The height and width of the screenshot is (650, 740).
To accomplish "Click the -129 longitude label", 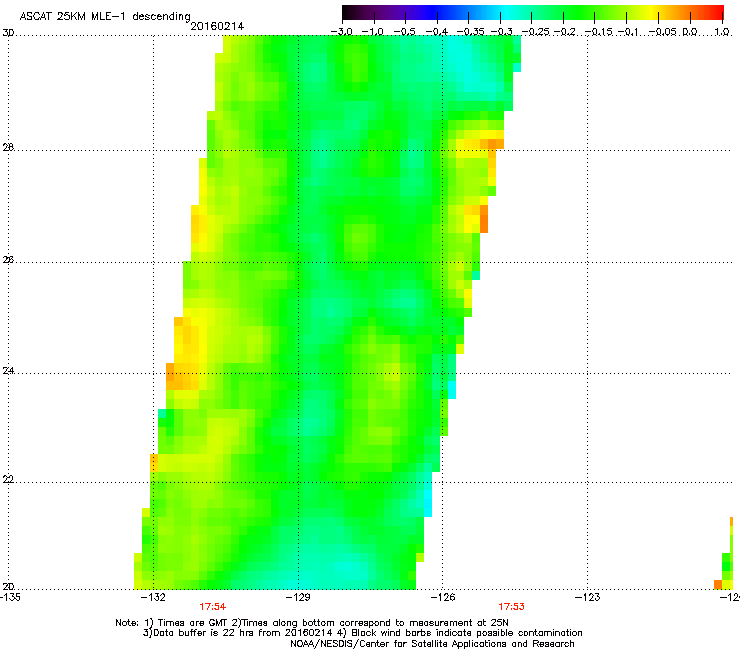I will click(298, 597).
